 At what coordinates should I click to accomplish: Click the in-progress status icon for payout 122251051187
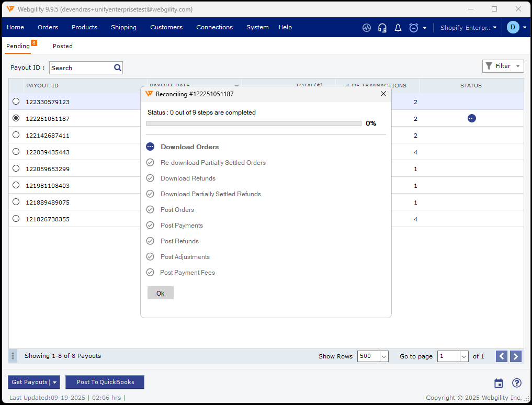coord(472,119)
